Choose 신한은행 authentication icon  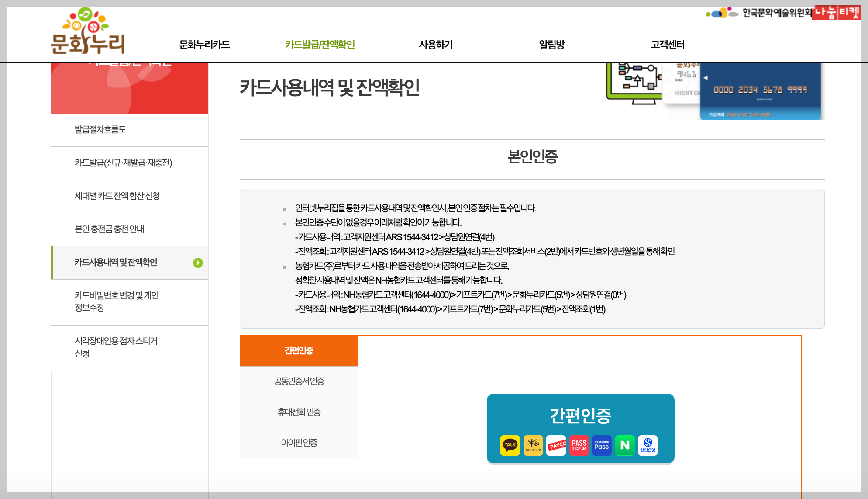pyautogui.click(x=648, y=445)
